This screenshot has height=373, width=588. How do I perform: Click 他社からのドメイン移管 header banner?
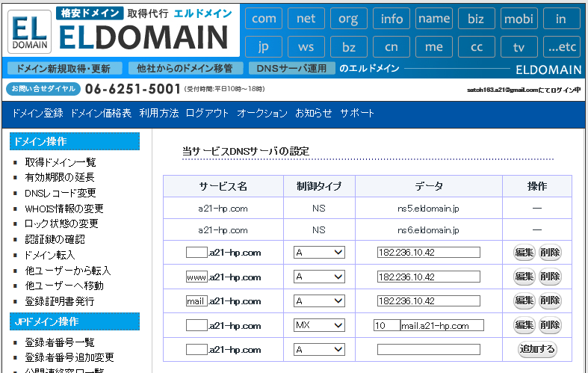tap(185, 68)
